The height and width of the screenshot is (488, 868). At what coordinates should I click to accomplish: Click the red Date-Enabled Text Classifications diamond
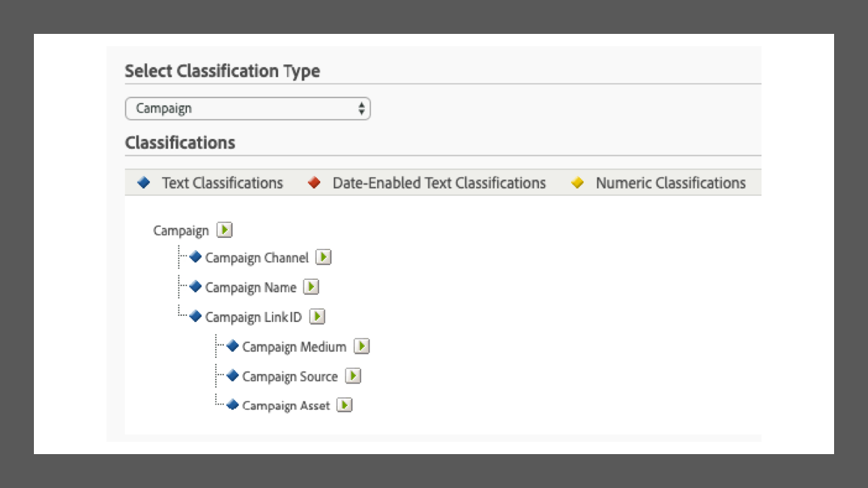(314, 182)
